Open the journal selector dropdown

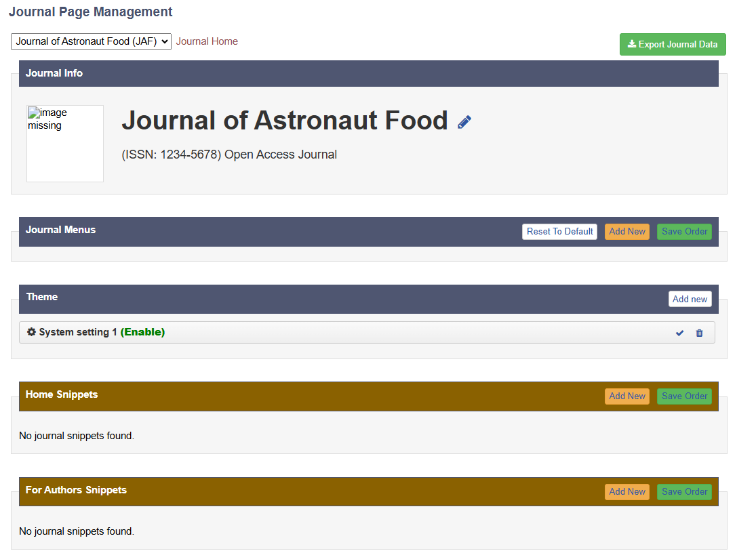(x=91, y=41)
